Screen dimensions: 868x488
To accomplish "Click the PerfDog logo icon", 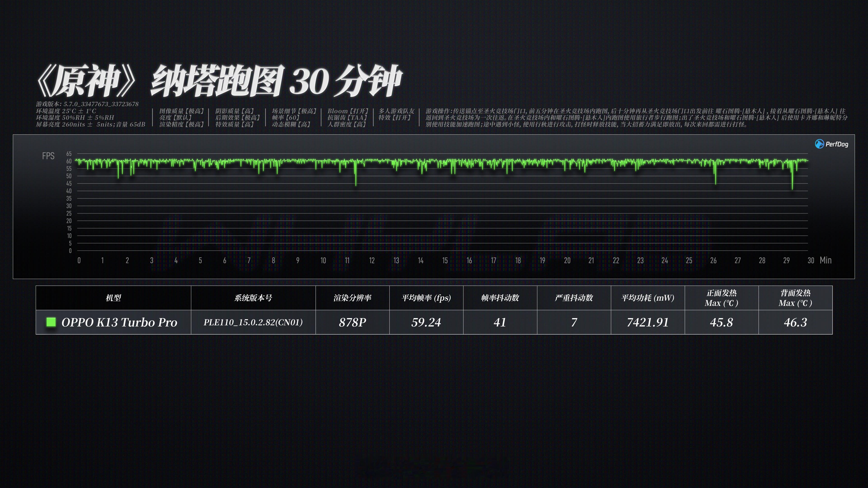I will click(x=819, y=144).
